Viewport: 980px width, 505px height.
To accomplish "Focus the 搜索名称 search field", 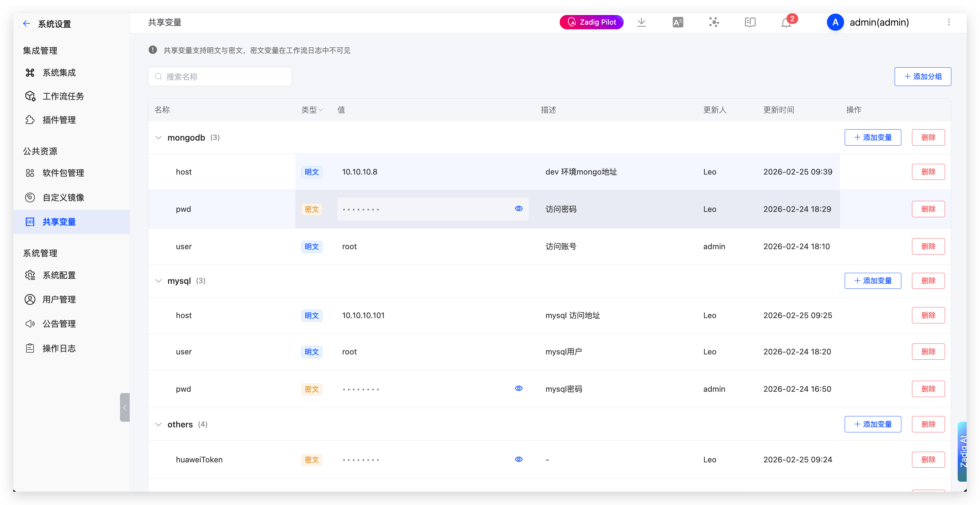I will 220,76.
